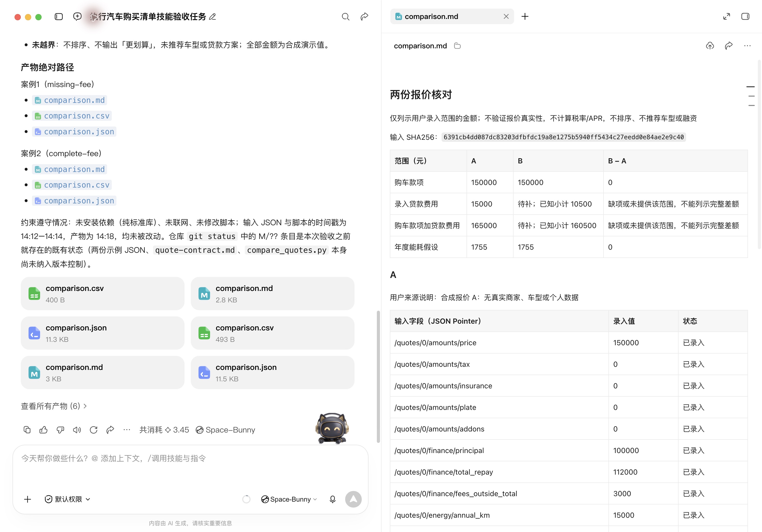
Task: Expand the preview panel to fullscreen
Action: click(x=727, y=17)
